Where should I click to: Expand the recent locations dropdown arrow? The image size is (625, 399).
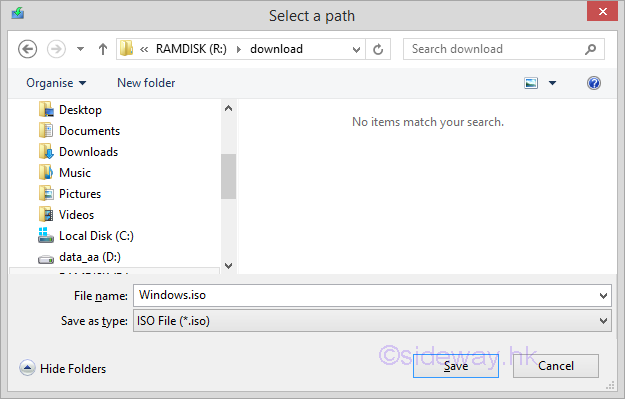coord(81,49)
